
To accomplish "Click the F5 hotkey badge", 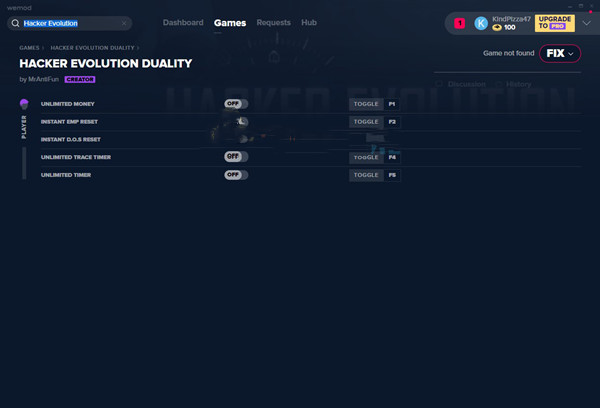I will tap(392, 175).
